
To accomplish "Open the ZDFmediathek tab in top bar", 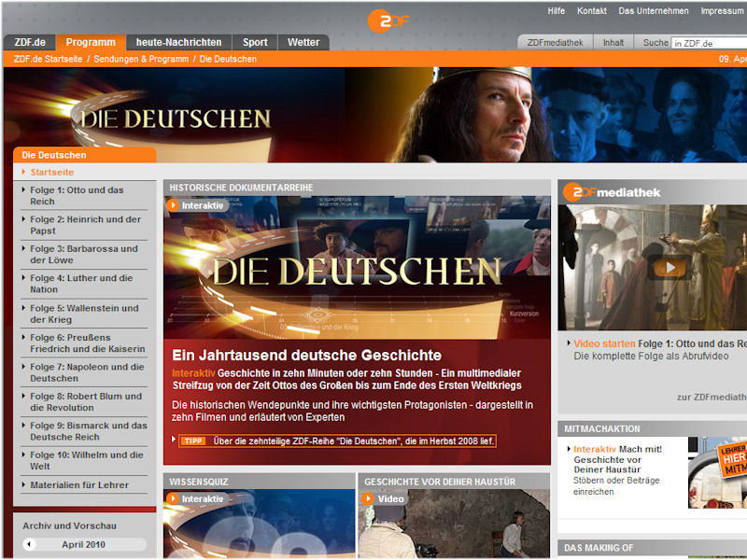I will (555, 42).
